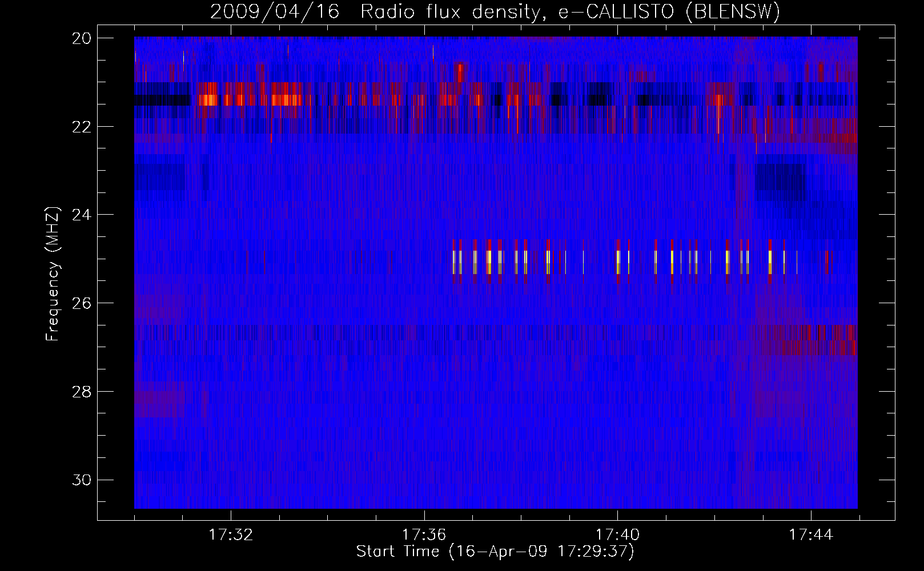Click the frequency tick label '26'
924x571 pixels.
tap(82, 303)
